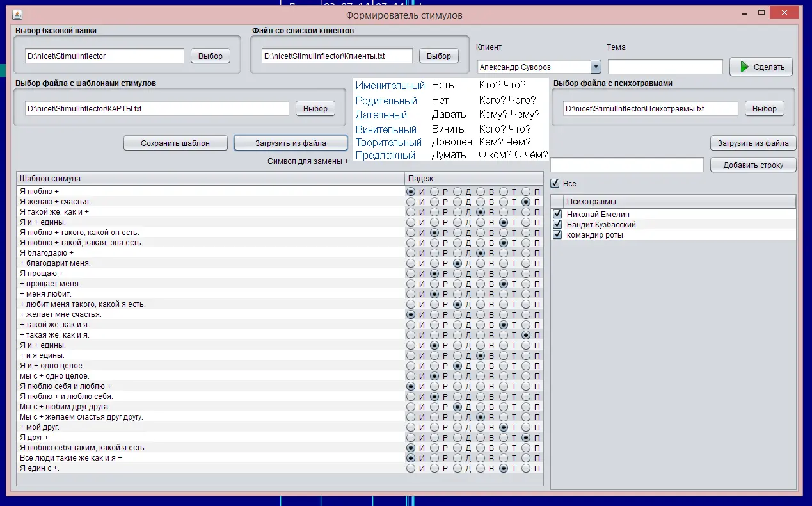Click Выбор next to the base folder path

pos(211,56)
